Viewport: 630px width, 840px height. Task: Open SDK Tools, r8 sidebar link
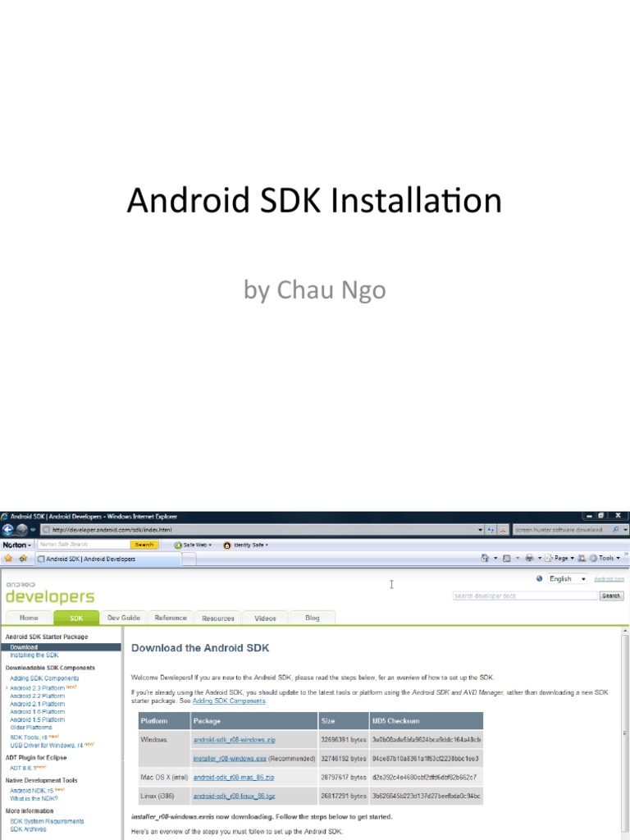(29, 737)
